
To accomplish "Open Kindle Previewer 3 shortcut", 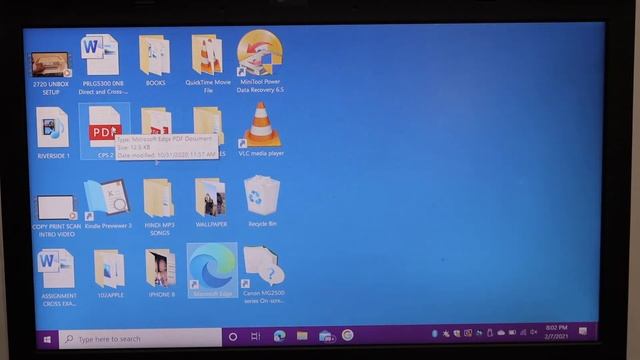I will [x=107, y=199].
